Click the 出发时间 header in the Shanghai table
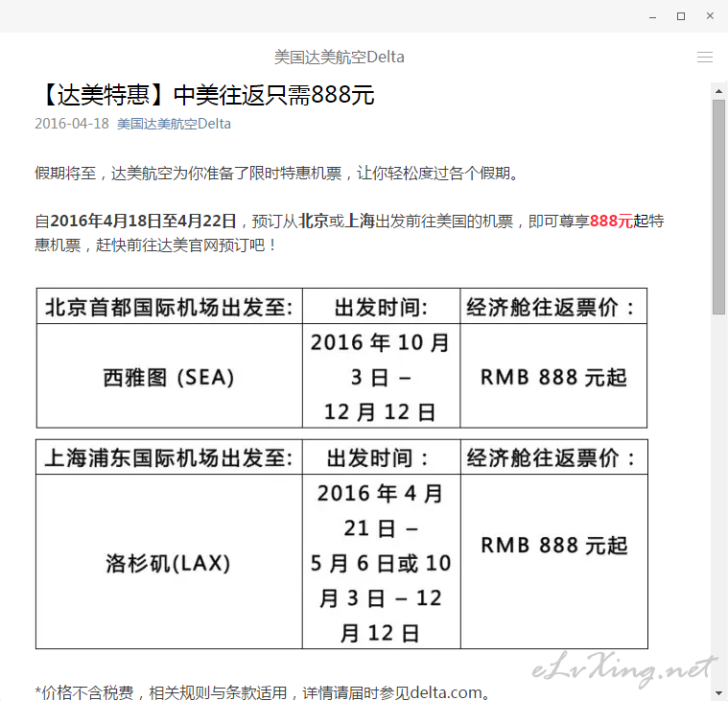The height and width of the screenshot is (701, 728). pyautogui.click(x=381, y=457)
